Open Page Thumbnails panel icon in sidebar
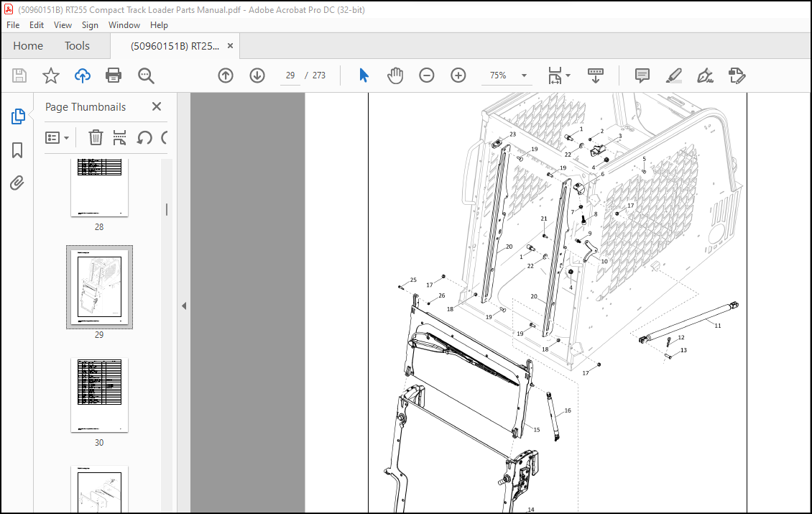 coord(18,116)
